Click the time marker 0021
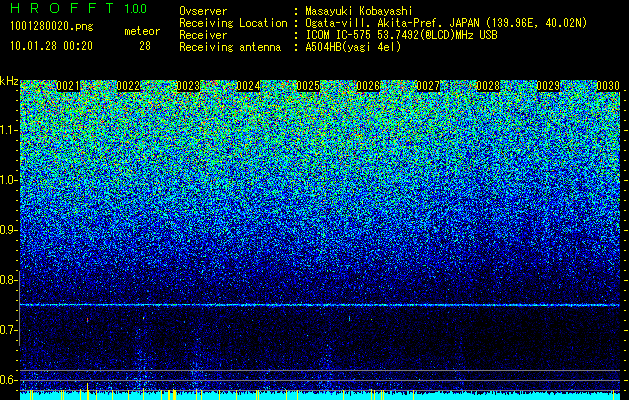This screenshot has height=400, width=629. (x=68, y=86)
